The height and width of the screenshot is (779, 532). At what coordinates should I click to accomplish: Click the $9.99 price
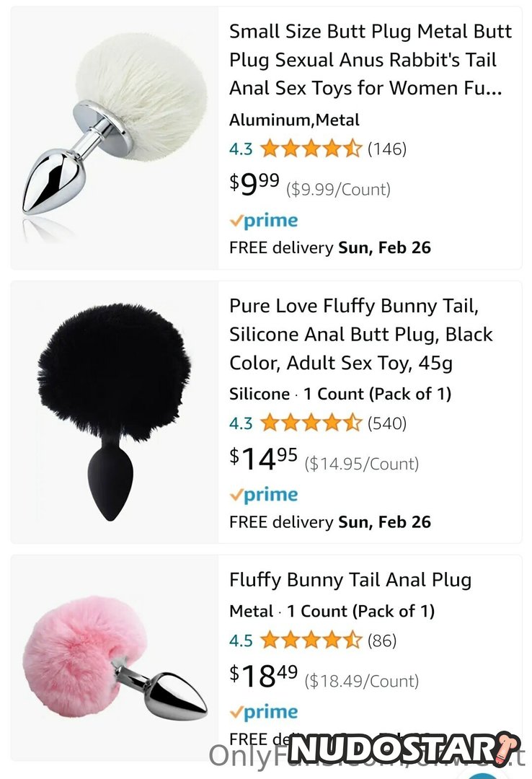point(255,186)
